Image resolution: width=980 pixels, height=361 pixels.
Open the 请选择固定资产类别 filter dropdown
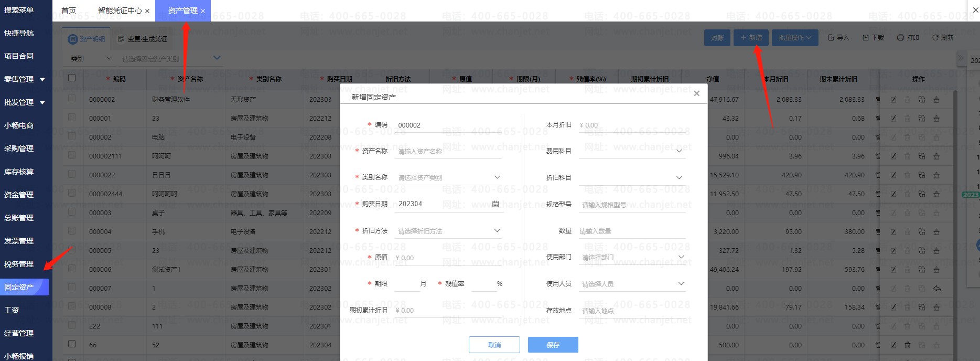[171, 58]
